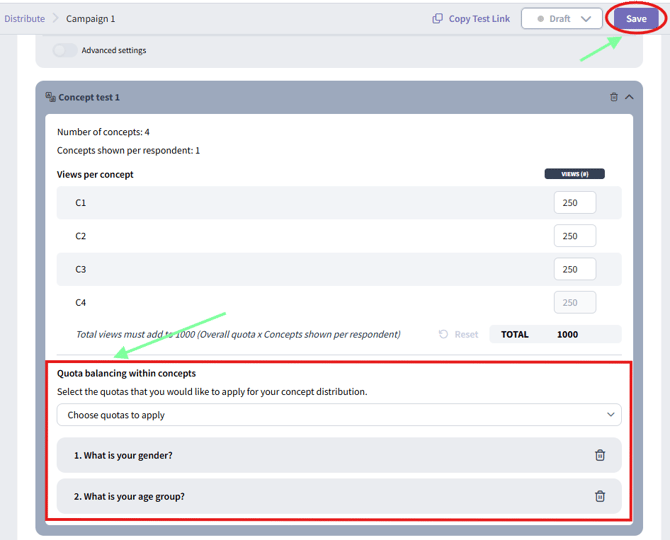670x540 pixels.
Task: Remove the age group quota with trash icon
Action: 600,496
